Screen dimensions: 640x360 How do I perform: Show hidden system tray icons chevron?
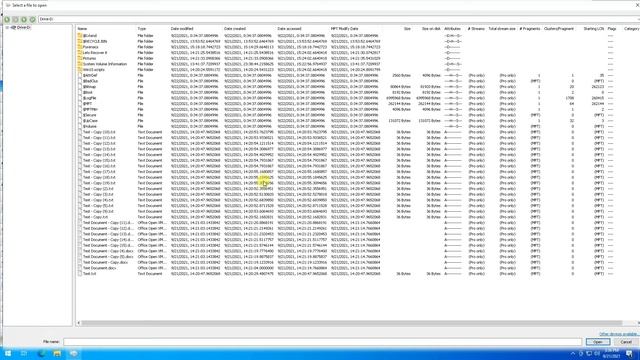(x=572, y=353)
